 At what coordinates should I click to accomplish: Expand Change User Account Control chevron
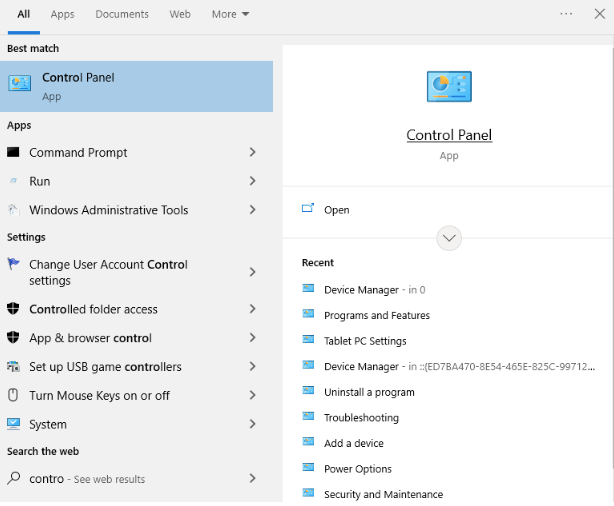pos(253,272)
